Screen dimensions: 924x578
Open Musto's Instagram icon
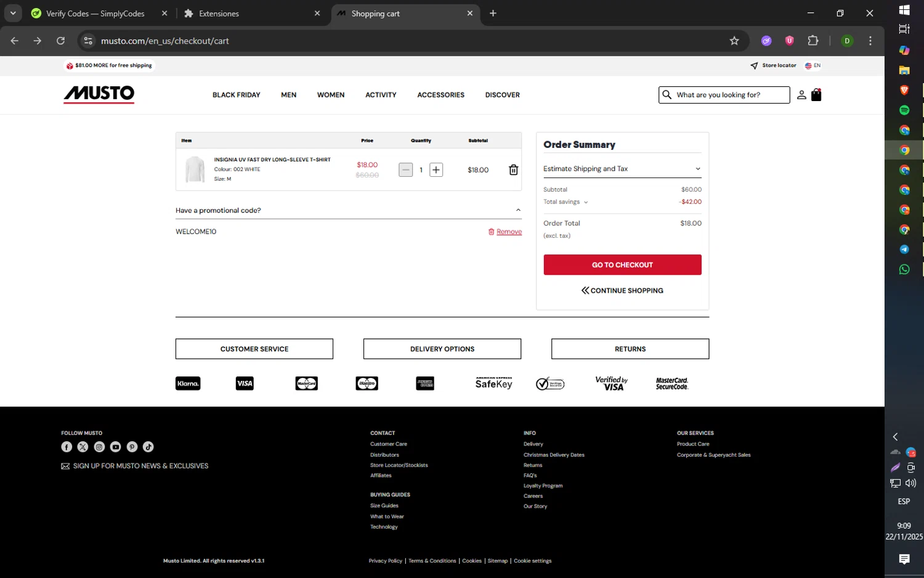99,447
